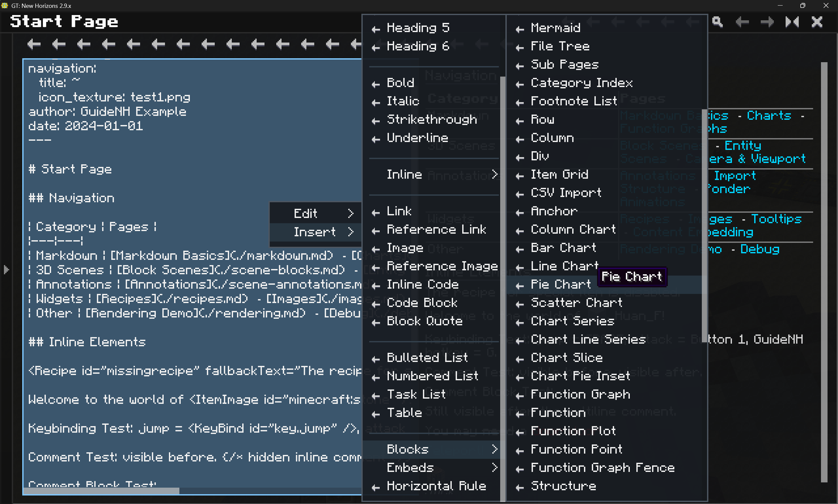Image resolution: width=838 pixels, height=504 pixels.
Task: Place cursor on "## Inline Elements" line
Action: pyautogui.click(x=87, y=342)
